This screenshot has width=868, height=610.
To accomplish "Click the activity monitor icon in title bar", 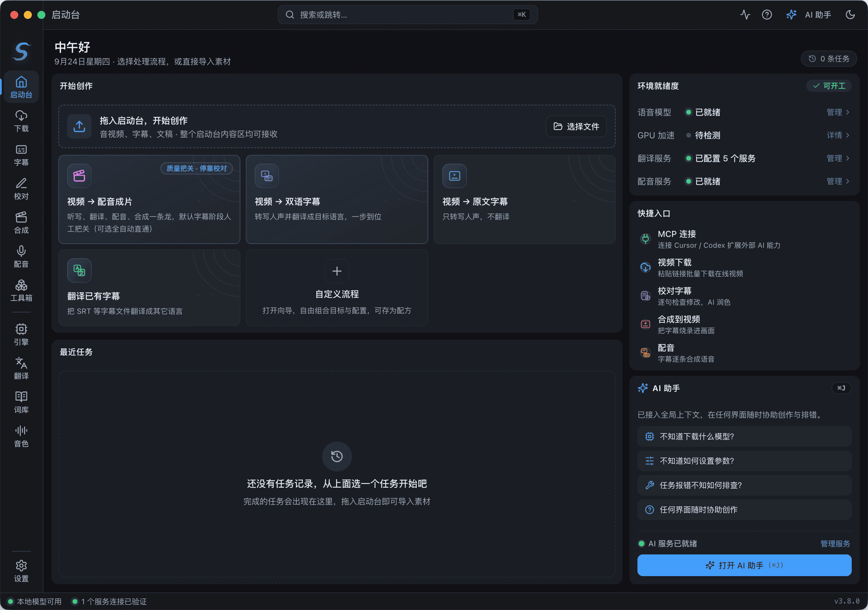I will coord(745,15).
